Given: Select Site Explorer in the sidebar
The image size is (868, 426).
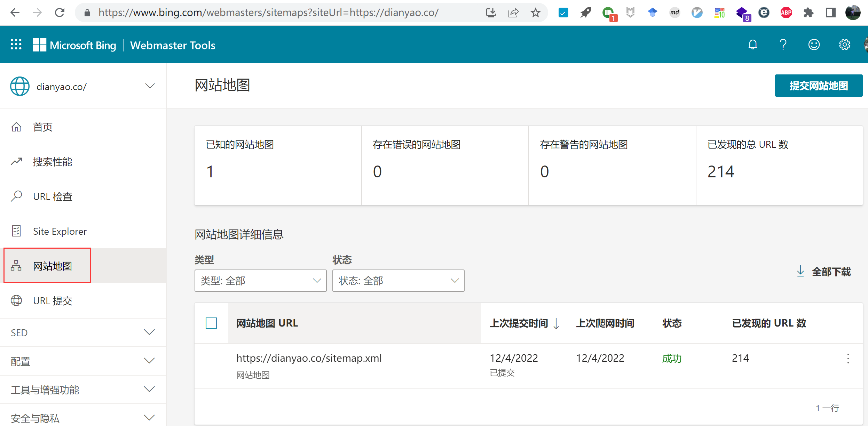Looking at the screenshot, I should [x=60, y=231].
